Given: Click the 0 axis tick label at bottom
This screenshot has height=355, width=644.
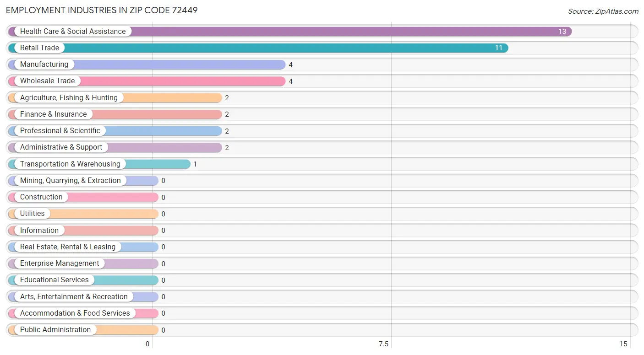Looking at the screenshot, I should [x=147, y=344].
